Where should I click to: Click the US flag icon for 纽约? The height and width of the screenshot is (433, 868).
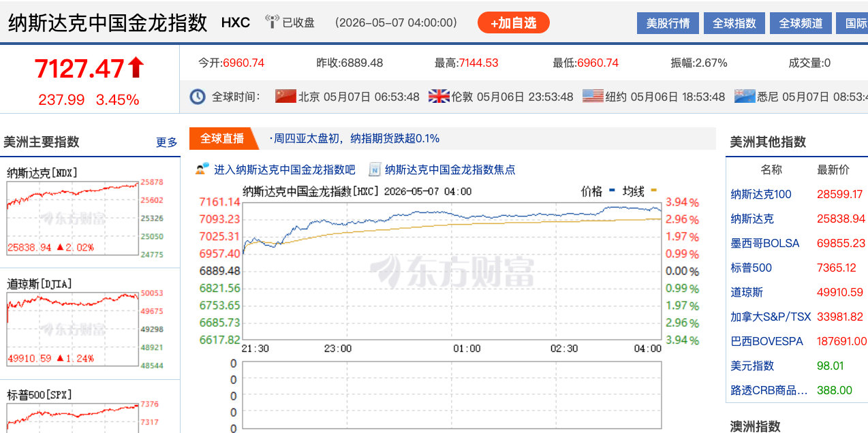(x=593, y=96)
